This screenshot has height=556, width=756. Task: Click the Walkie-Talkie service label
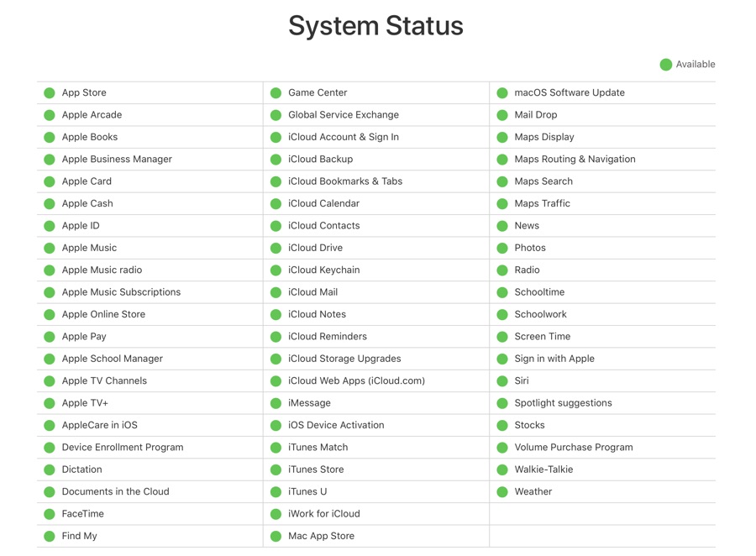[x=543, y=469]
